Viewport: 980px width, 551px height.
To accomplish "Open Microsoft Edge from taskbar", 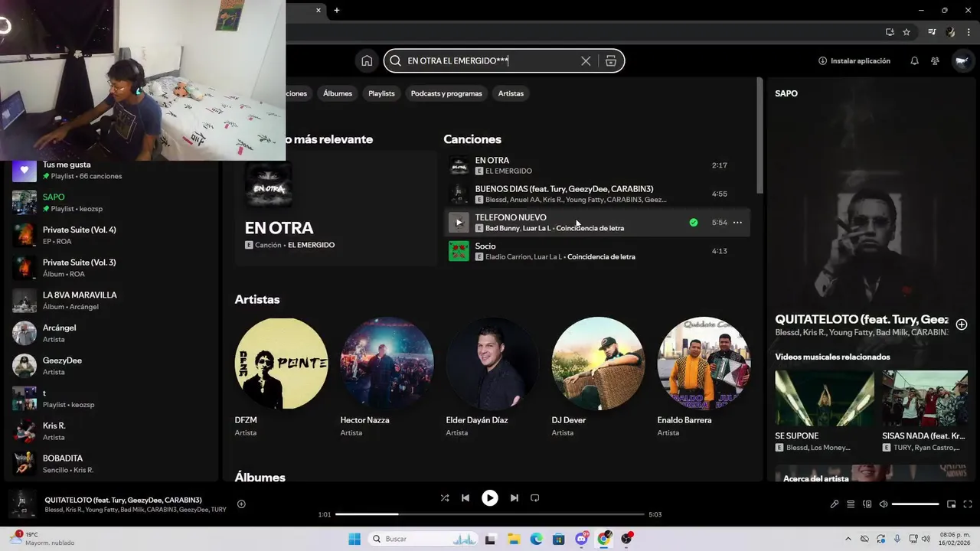I will tap(536, 539).
